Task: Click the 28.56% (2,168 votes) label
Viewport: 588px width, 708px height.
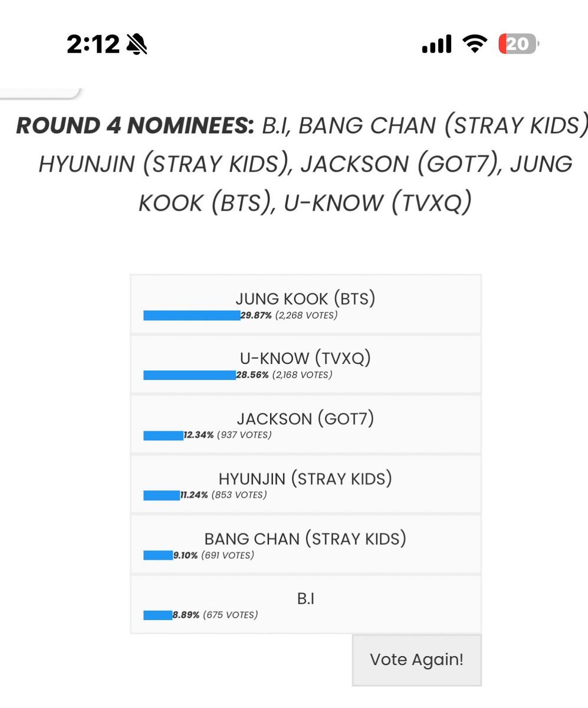Action: 284,375
